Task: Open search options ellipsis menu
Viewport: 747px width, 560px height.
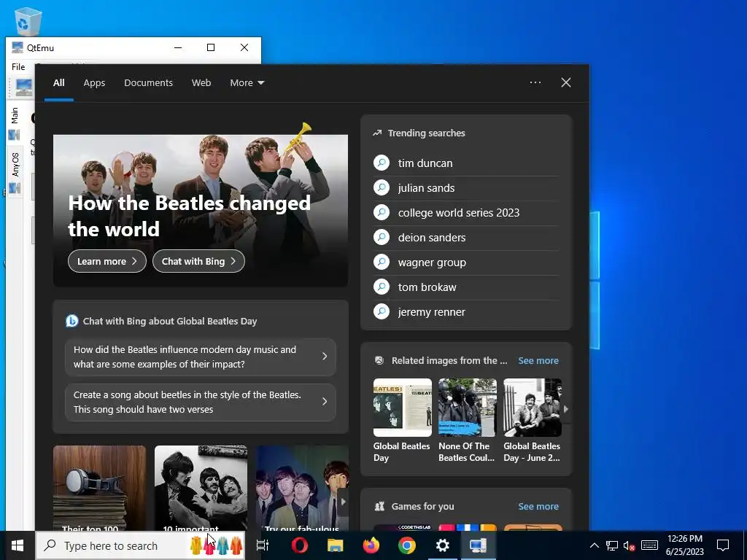Action: pyautogui.click(x=535, y=82)
